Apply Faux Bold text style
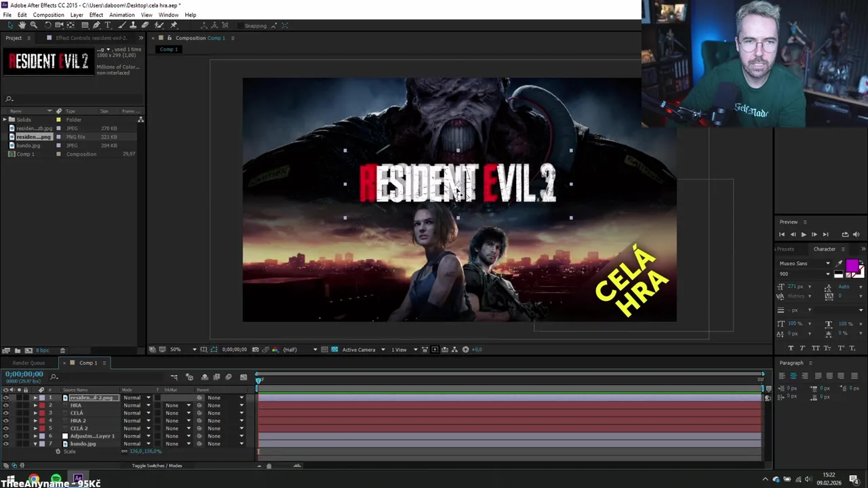 [790, 348]
